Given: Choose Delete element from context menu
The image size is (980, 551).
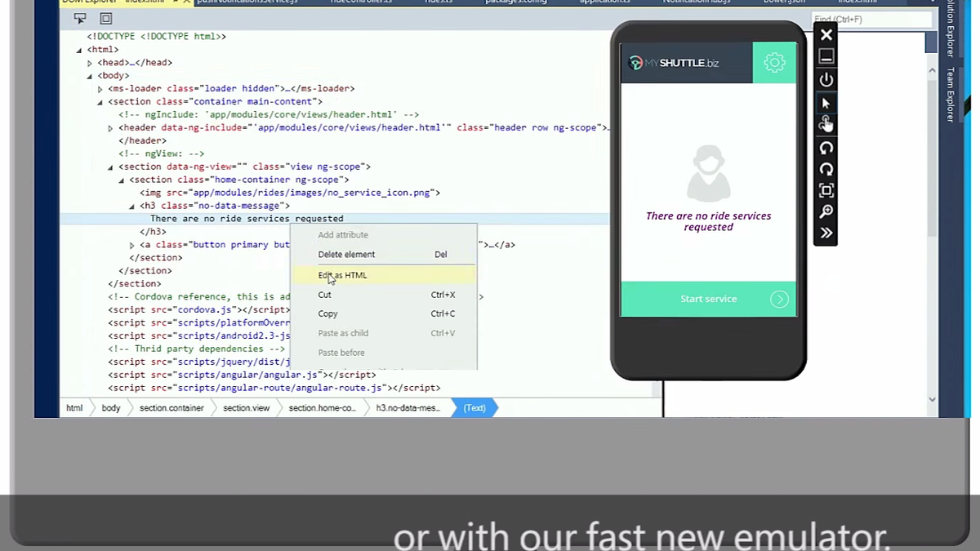Looking at the screenshot, I should [x=384, y=255].
